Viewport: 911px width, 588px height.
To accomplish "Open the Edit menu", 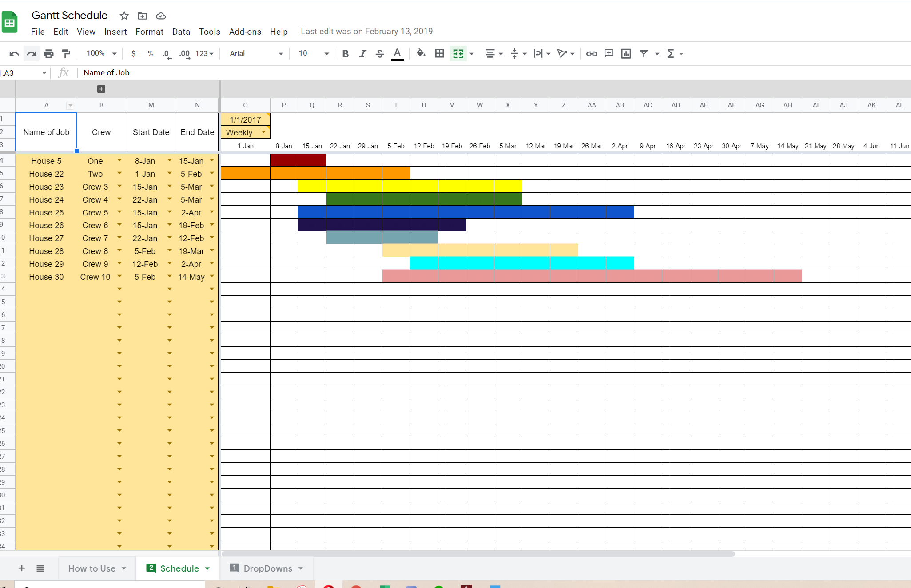I will 61,32.
